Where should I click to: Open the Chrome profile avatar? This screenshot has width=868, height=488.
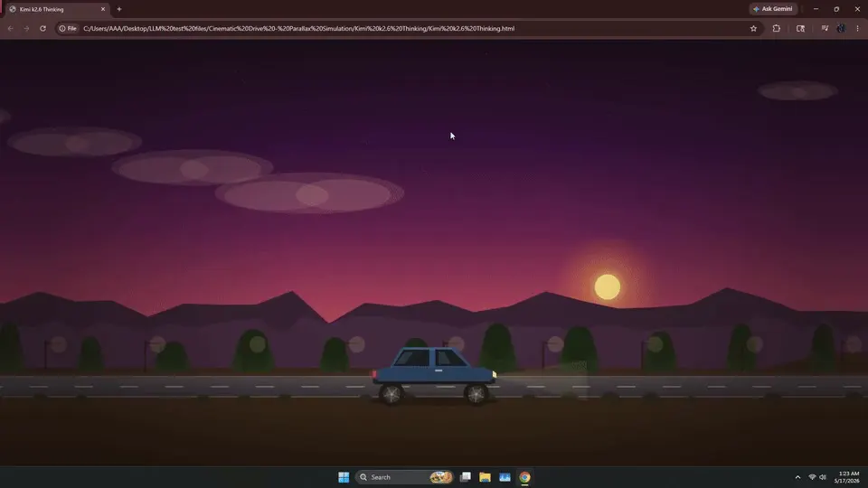[841, 28]
